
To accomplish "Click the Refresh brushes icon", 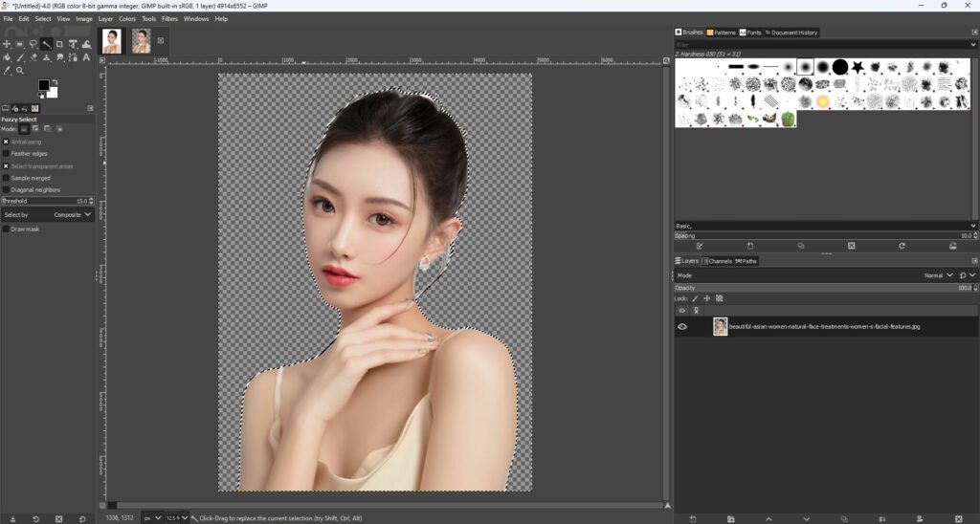I will [902, 246].
